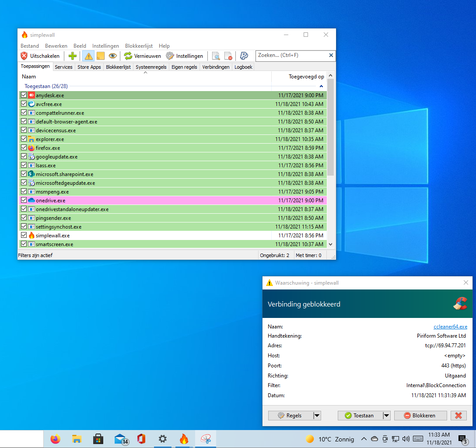476x448 pixels.
Task: Open the ccleaner64.exe link
Action: (x=450, y=327)
